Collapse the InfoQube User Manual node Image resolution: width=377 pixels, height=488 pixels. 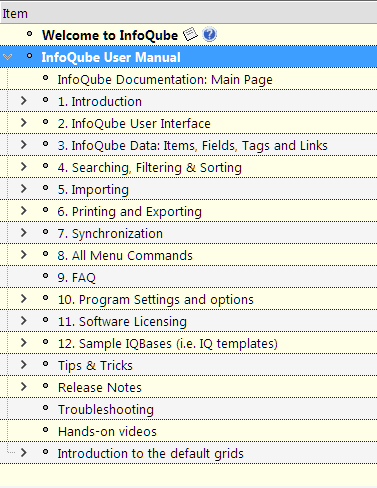click(x=7, y=57)
